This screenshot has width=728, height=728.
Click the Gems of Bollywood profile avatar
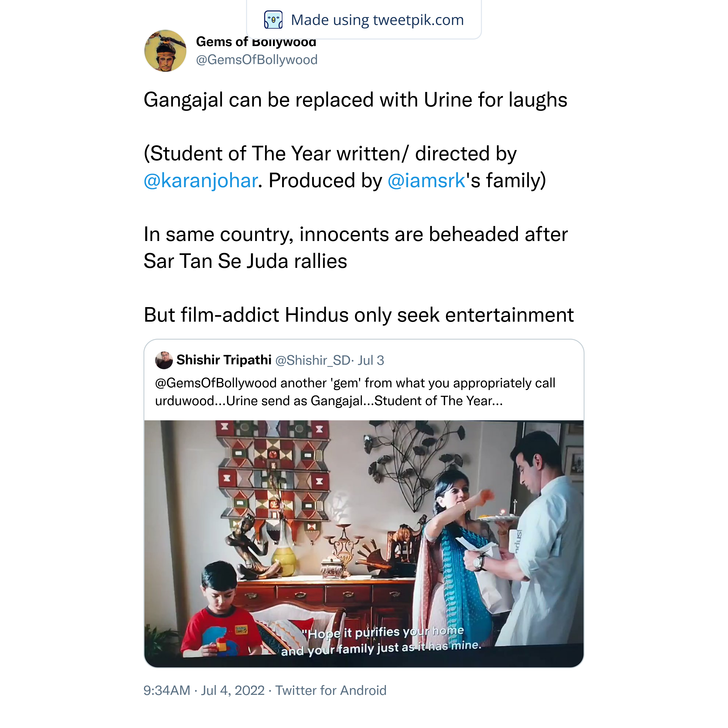click(x=165, y=51)
